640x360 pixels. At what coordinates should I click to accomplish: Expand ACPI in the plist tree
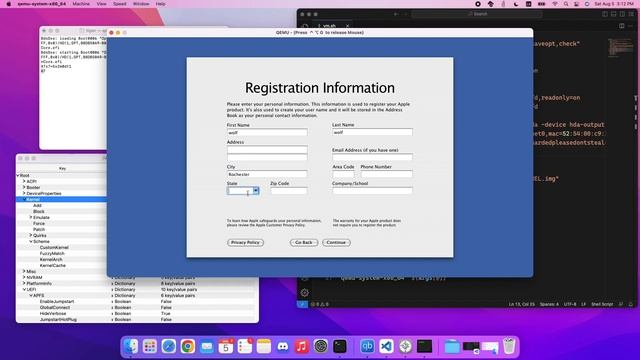coord(24,181)
